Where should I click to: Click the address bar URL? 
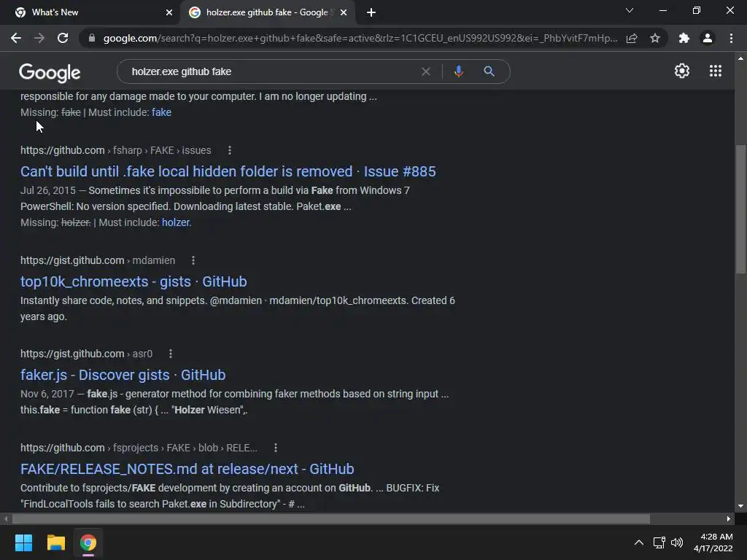click(360, 38)
